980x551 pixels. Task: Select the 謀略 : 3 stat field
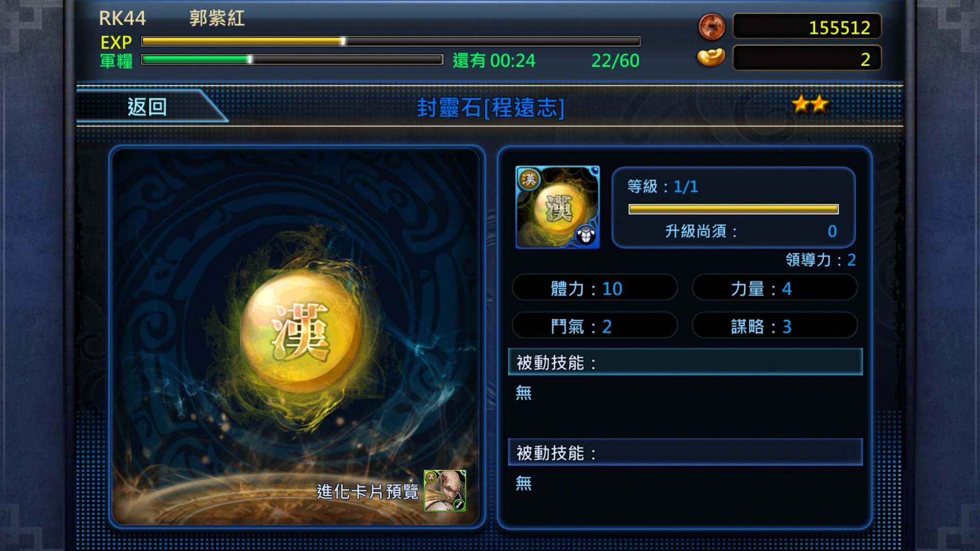click(774, 326)
